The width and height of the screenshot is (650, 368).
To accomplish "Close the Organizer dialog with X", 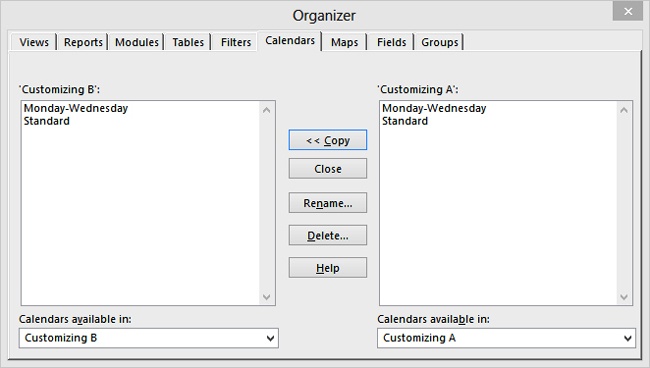I will pos(628,12).
